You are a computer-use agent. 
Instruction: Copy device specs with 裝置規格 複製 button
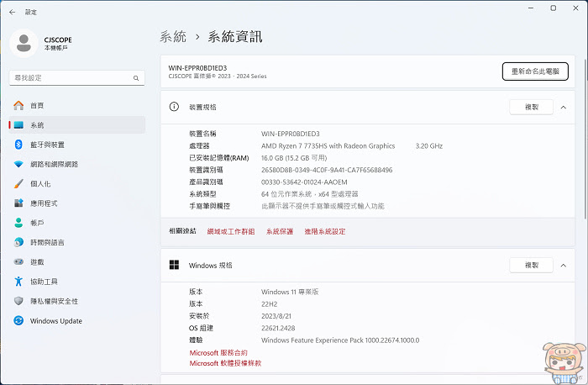click(532, 108)
